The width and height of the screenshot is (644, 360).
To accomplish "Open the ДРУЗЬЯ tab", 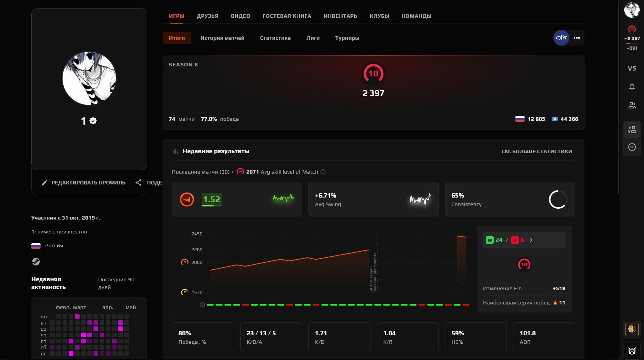I will (x=207, y=16).
